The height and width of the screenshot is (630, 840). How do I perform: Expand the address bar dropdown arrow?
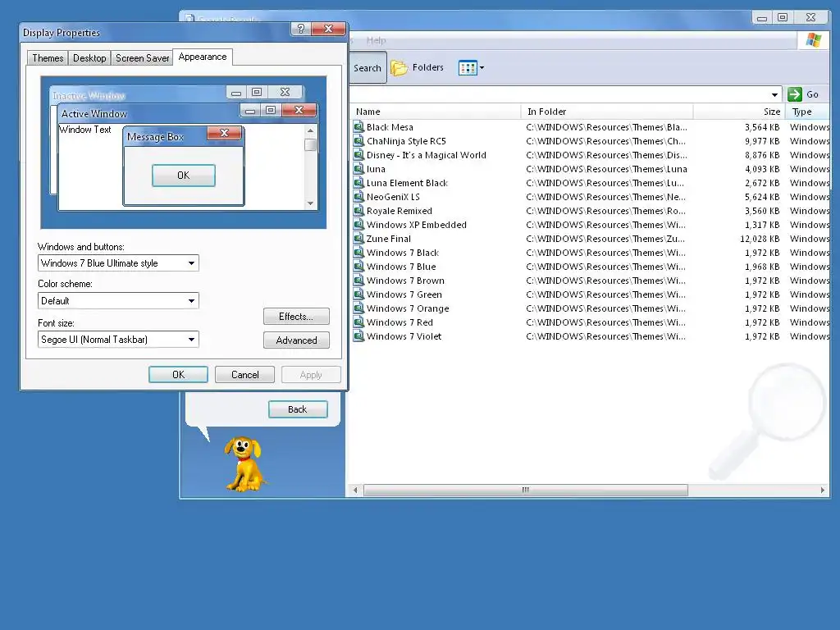click(x=774, y=95)
